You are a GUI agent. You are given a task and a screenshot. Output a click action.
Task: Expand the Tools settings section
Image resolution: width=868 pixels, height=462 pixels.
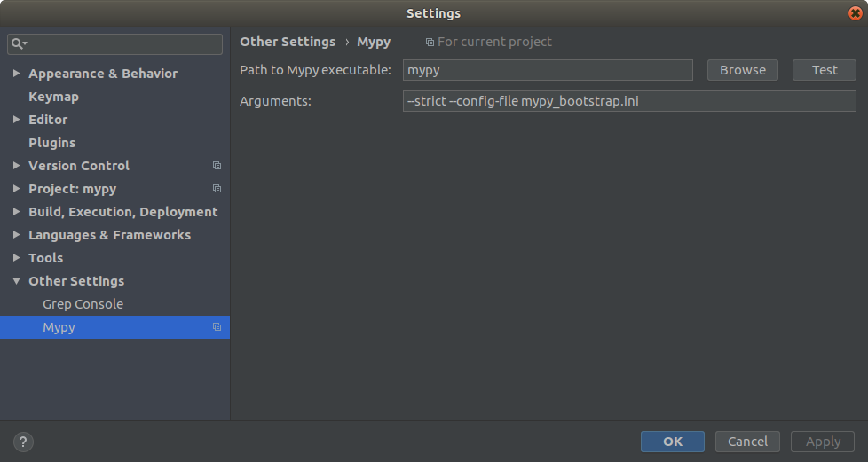[17, 258]
